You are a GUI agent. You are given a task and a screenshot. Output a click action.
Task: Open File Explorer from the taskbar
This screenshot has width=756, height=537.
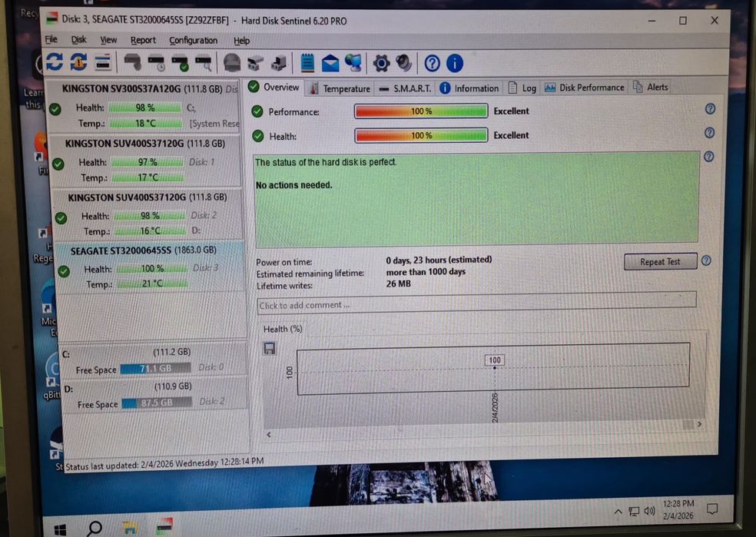[129, 529]
